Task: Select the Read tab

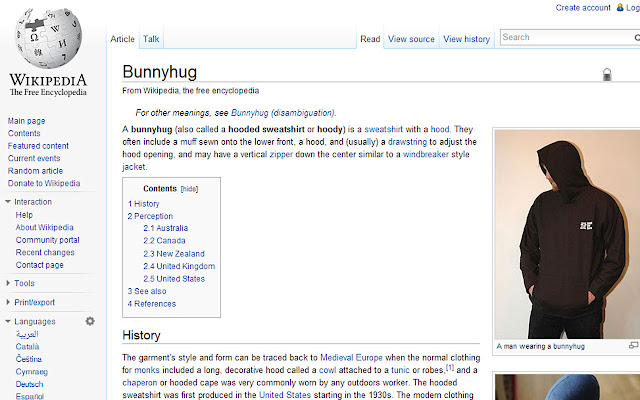Action: point(370,39)
